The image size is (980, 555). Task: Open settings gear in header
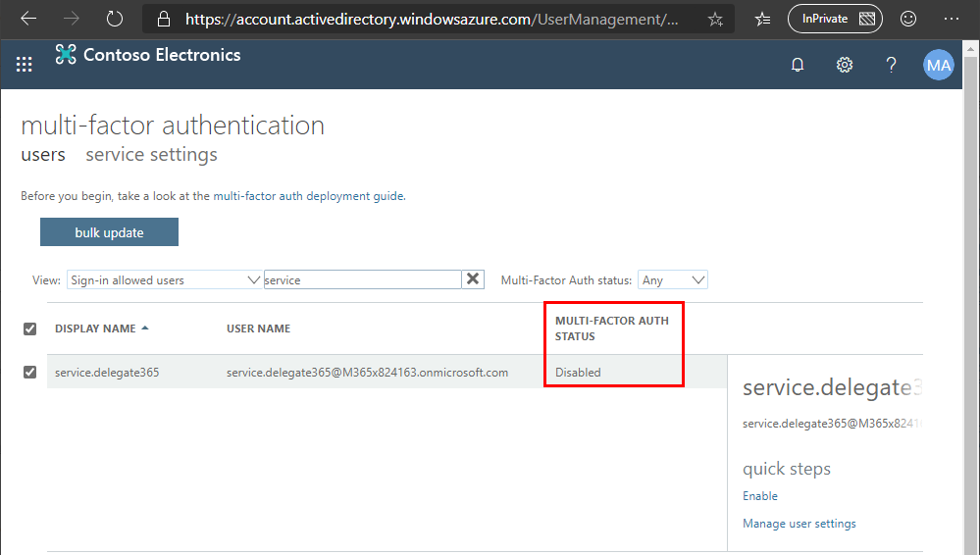point(844,65)
